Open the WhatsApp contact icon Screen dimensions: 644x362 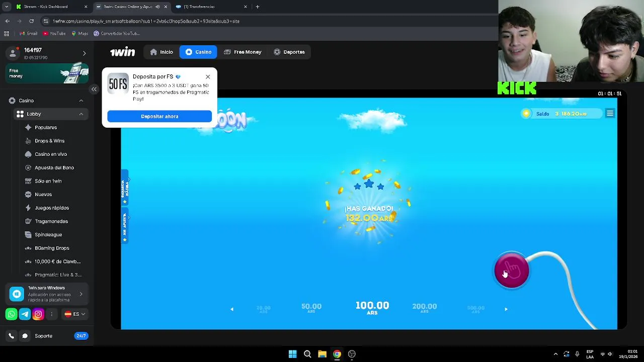pos(12,314)
